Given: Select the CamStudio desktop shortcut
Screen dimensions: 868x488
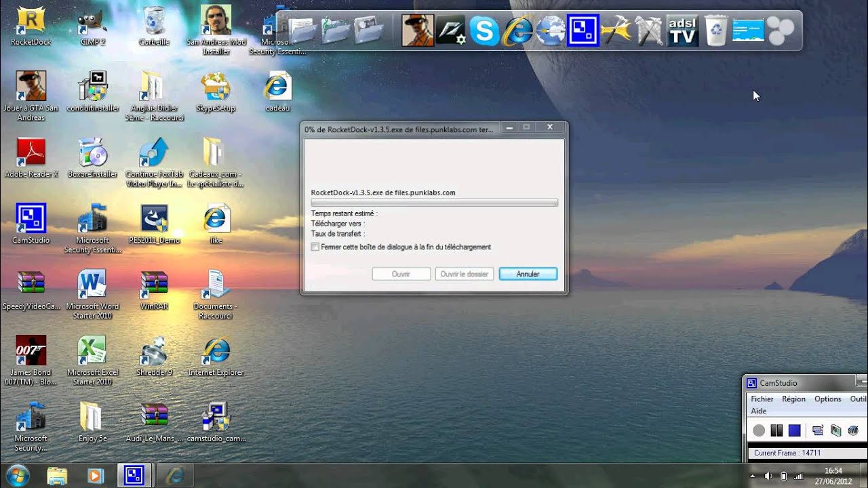Looking at the screenshot, I should pyautogui.click(x=31, y=223).
